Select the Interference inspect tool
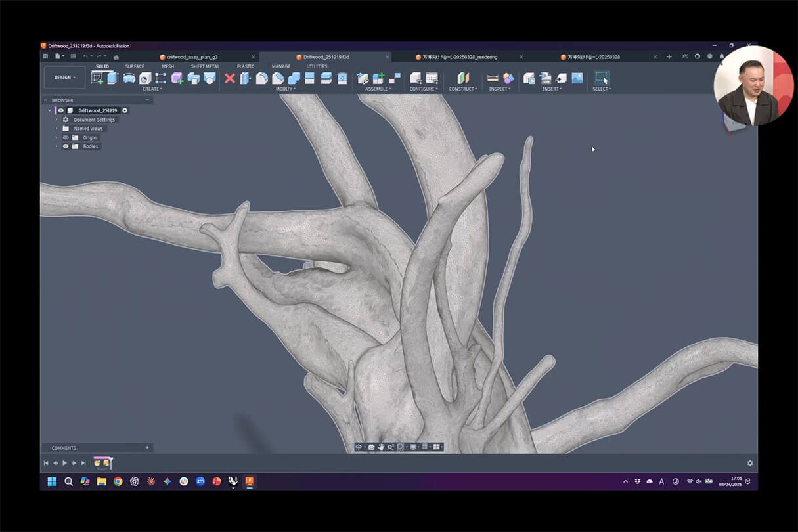Screen dimensions: 798x532 (508, 78)
